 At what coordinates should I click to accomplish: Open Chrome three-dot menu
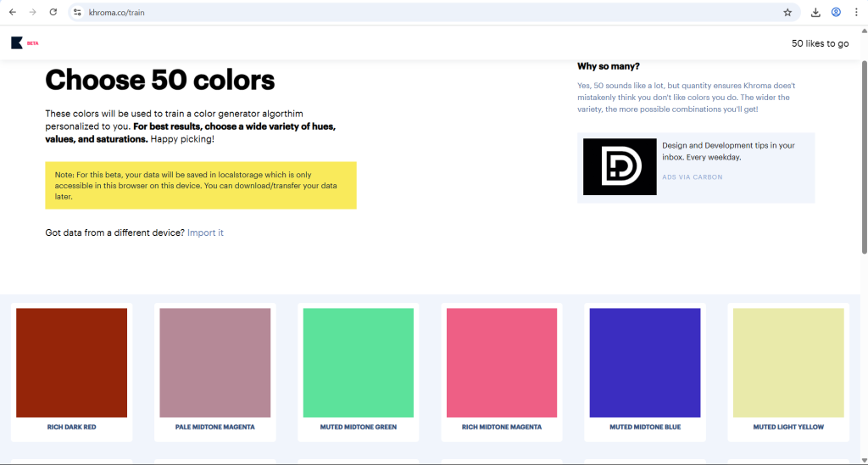coord(856,13)
